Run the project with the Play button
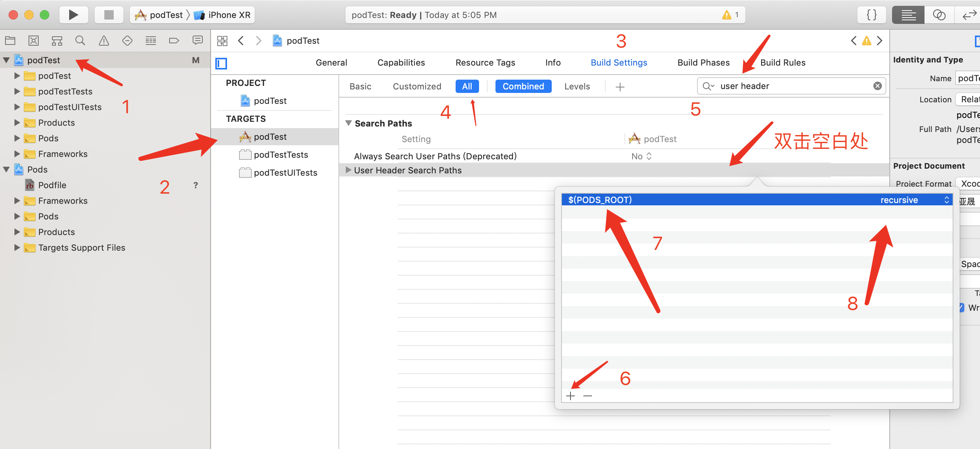This screenshot has width=980, height=449. (73, 15)
